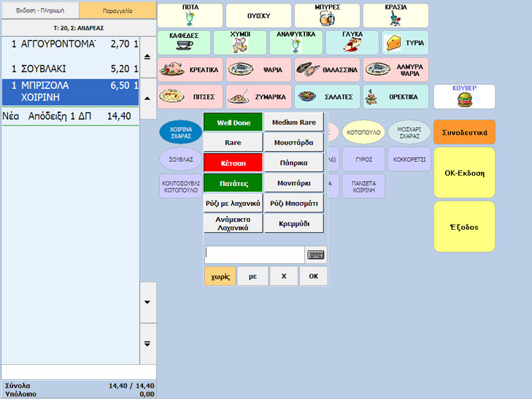The image size is (532, 399).
Task: Select the ΚΡΑΣΙΑ wine category
Action: tap(396, 15)
